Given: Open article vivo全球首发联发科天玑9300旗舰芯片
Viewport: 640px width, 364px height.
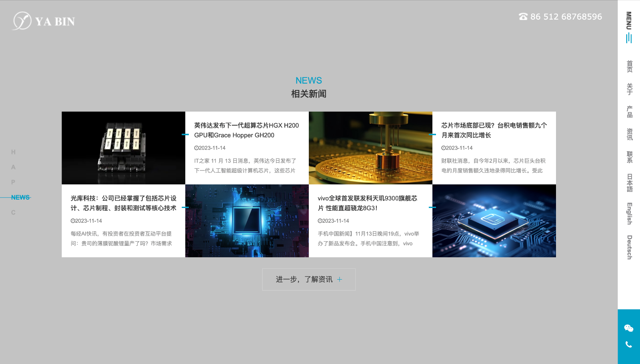Looking at the screenshot, I should [x=368, y=203].
